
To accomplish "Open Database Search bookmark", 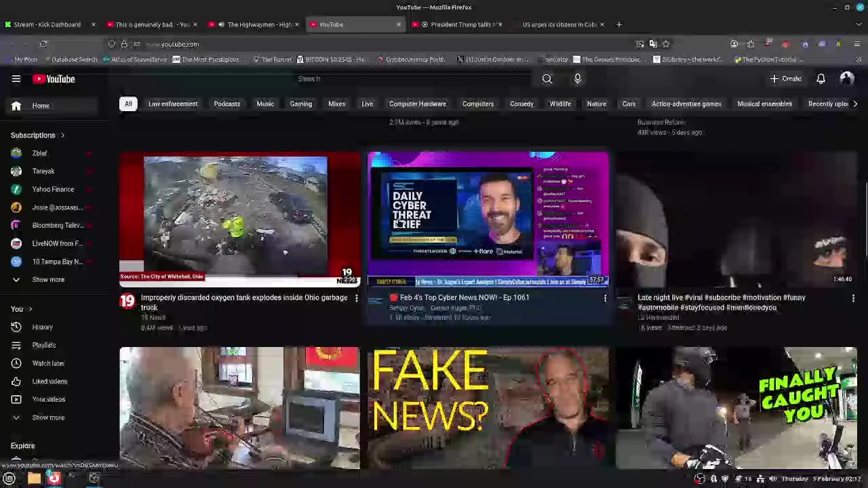I will pyautogui.click(x=70, y=60).
